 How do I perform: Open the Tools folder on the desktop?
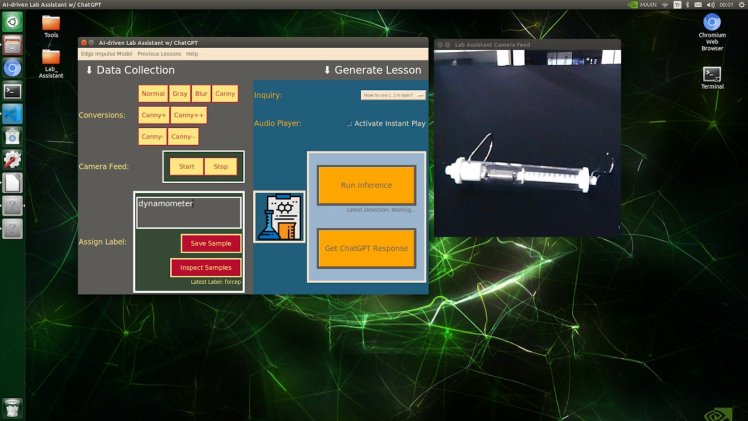[51, 27]
